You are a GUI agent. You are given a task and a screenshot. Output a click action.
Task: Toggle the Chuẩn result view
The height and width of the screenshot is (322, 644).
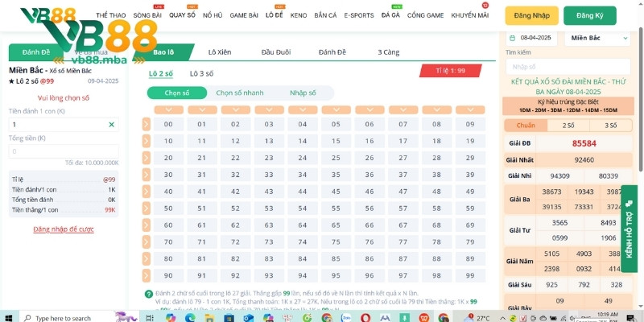pyautogui.click(x=526, y=126)
